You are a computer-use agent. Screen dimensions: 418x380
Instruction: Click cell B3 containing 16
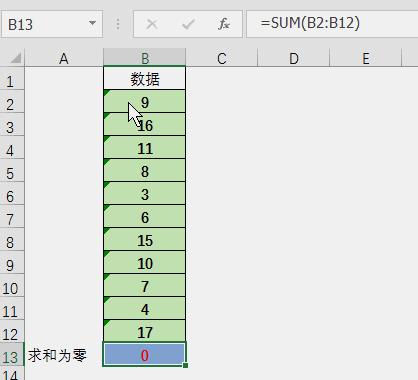tap(145, 125)
